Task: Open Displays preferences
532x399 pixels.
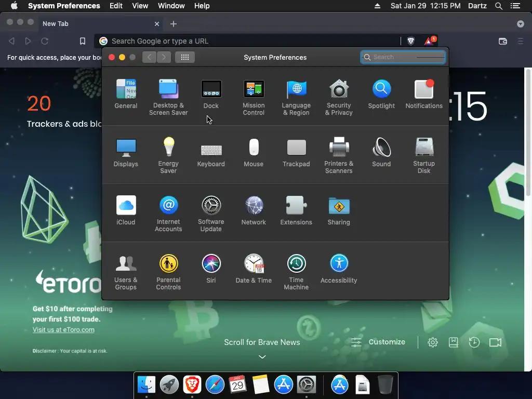Action: (126, 152)
